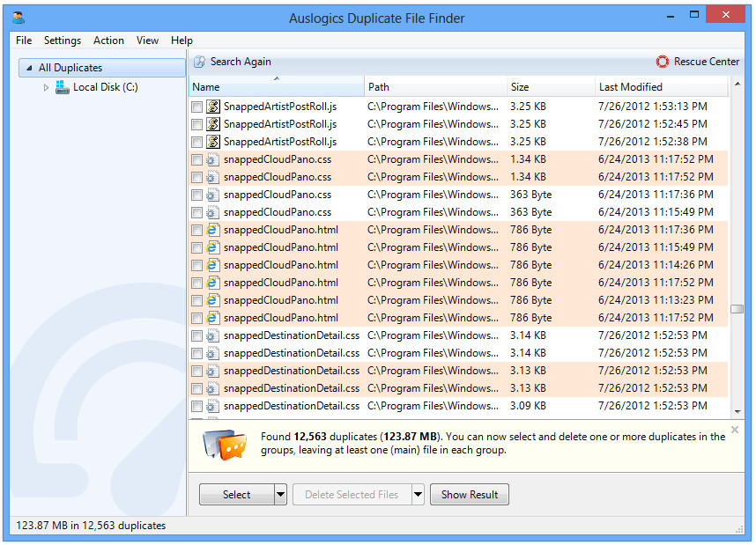The width and height of the screenshot is (756, 545).
Task: Check snappedDestinationDetail.css 3.09 KB file
Action: click(196, 406)
